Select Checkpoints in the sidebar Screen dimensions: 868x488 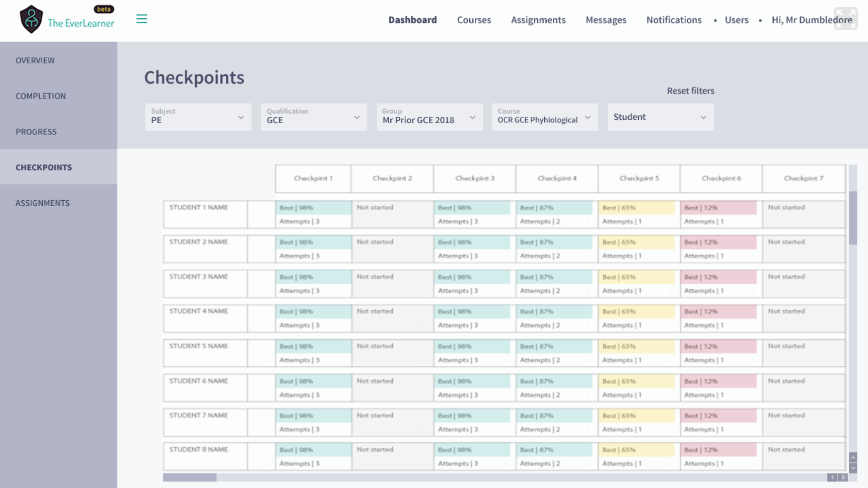58,167
